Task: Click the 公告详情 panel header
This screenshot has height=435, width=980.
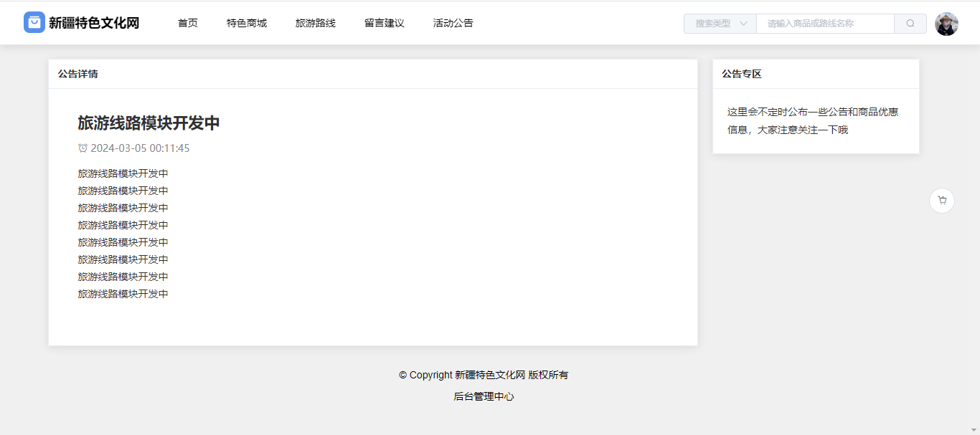Action: click(x=78, y=74)
